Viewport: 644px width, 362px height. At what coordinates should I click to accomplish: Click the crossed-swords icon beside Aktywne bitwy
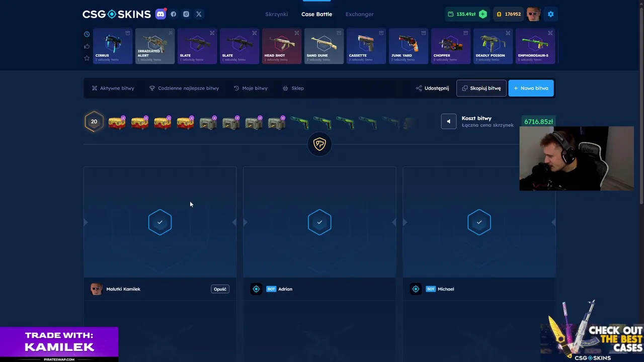click(95, 88)
